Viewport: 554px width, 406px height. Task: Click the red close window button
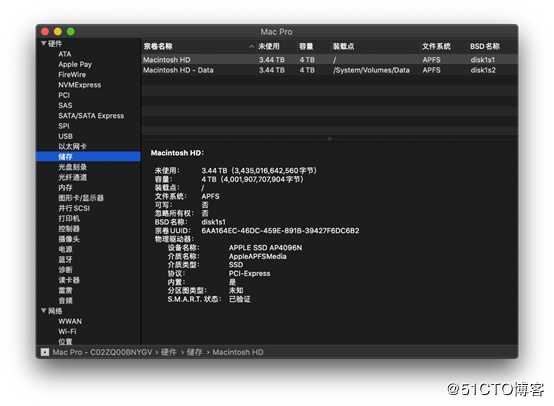click(45, 32)
